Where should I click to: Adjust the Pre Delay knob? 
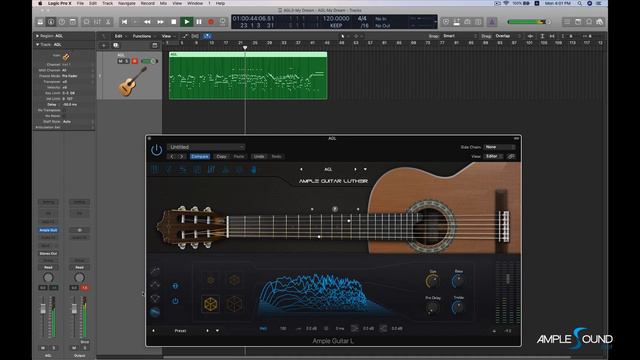click(x=433, y=308)
